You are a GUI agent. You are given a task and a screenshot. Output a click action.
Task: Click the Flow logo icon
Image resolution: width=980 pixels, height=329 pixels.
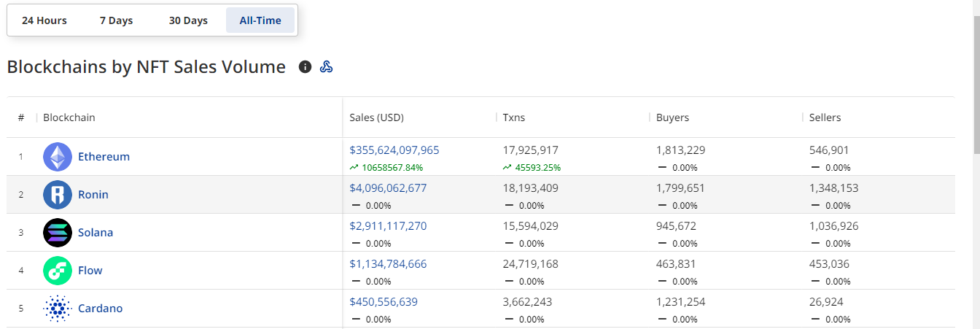(58, 271)
